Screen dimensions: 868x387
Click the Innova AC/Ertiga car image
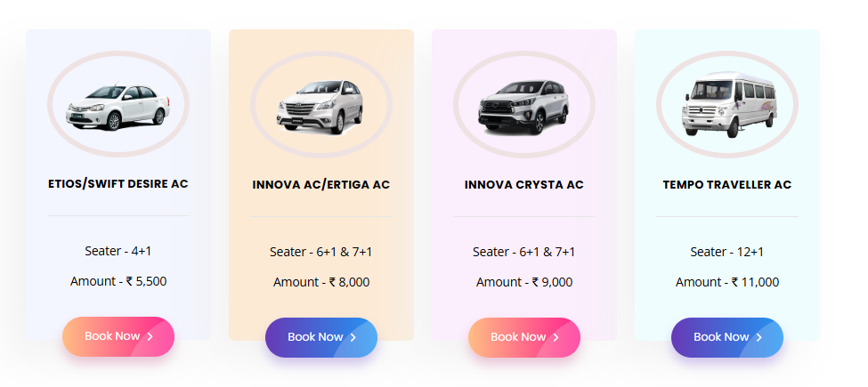(320, 106)
